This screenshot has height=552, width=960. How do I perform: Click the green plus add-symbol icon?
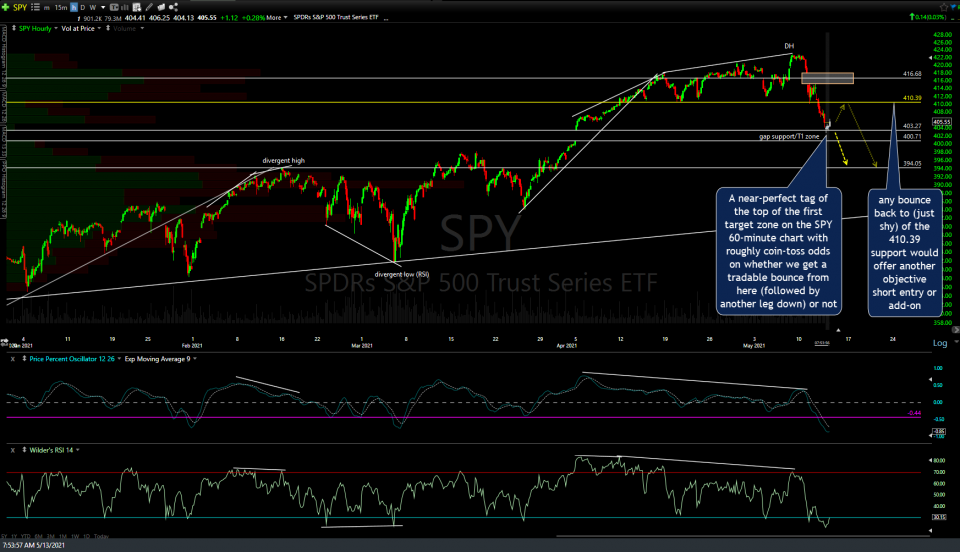(6, 7)
